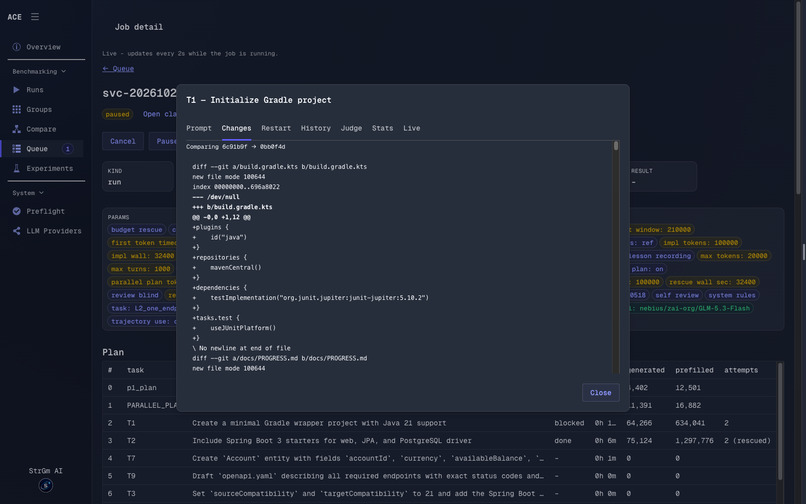This screenshot has height=504, width=806.
Task: Click the diff view scrollbar thumb
Action: [x=616, y=146]
